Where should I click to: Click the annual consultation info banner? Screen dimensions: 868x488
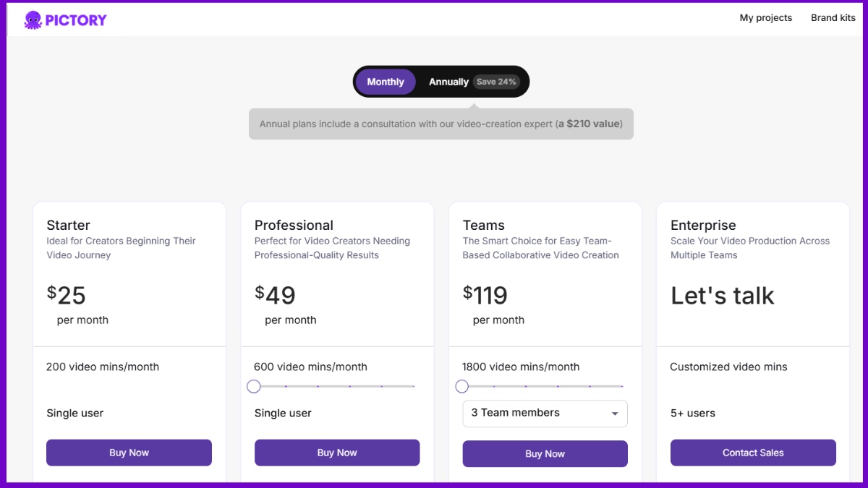(441, 124)
